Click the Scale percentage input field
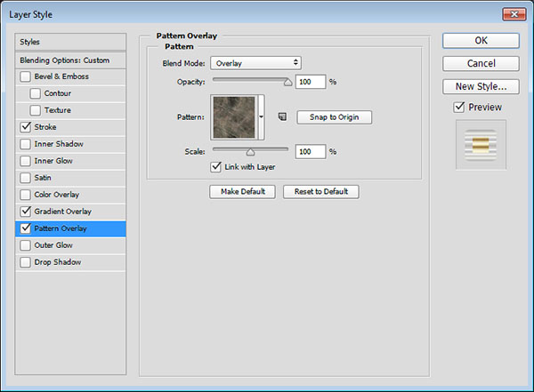The image size is (534, 392). [311, 152]
